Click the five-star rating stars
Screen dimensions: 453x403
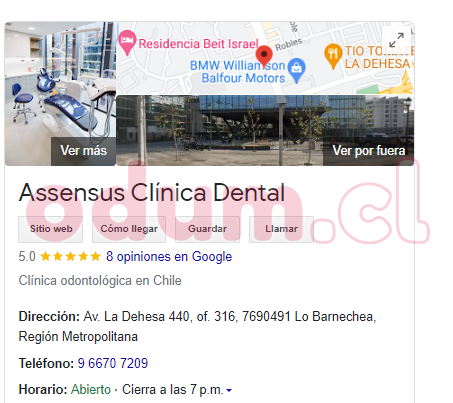(70, 256)
